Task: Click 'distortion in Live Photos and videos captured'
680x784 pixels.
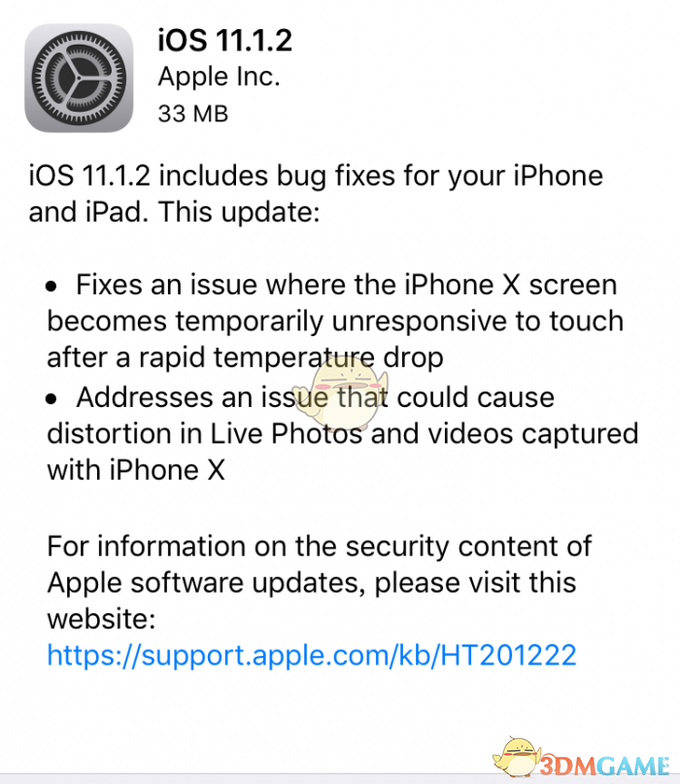Action: pyautogui.click(x=343, y=433)
